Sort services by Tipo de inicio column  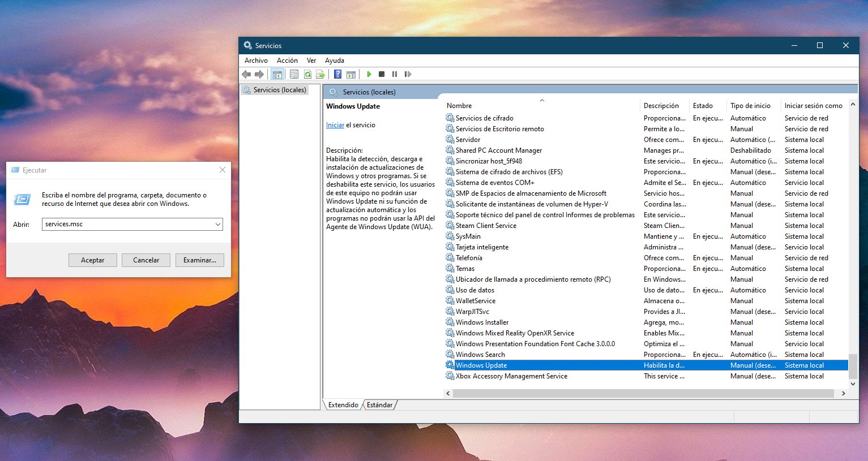pyautogui.click(x=750, y=106)
